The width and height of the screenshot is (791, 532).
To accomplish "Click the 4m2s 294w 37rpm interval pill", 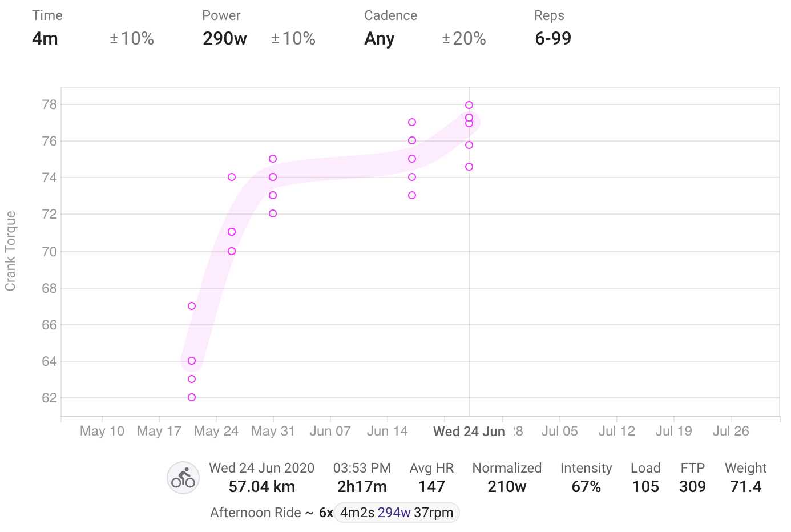I will tap(397, 513).
